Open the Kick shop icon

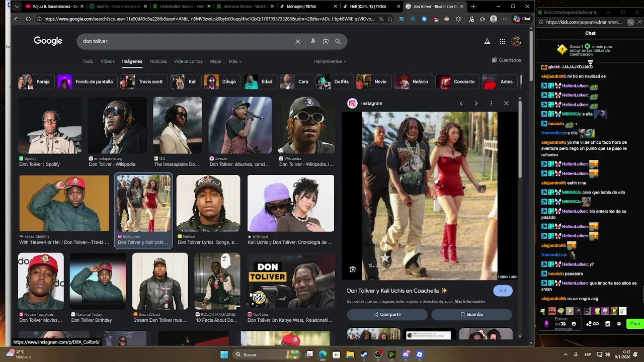[607, 324]
